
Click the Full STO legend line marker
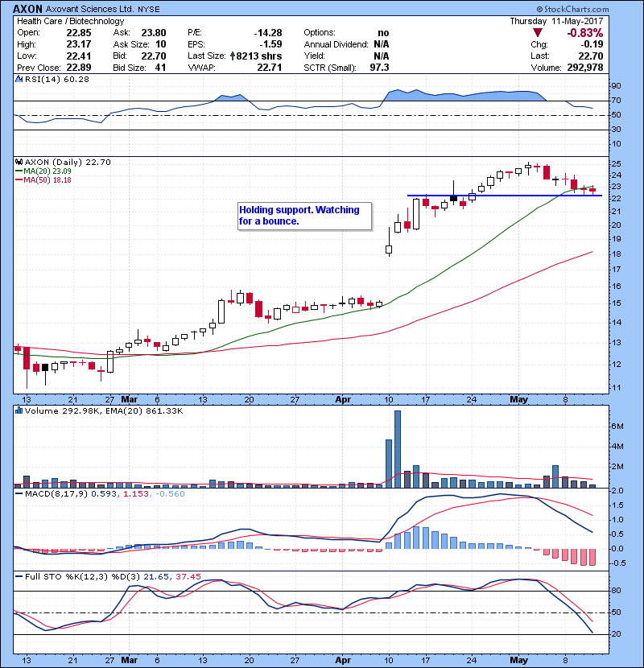19,577
